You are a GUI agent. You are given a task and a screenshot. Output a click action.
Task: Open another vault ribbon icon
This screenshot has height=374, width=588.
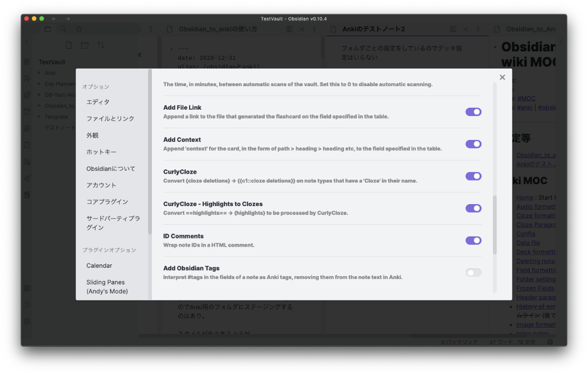[27, 288]
